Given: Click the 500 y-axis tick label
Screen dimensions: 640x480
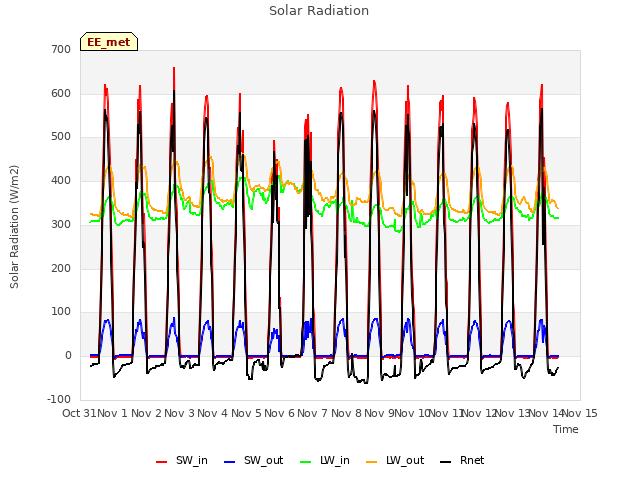Looking at the screenshot, I should pos(61,137).
